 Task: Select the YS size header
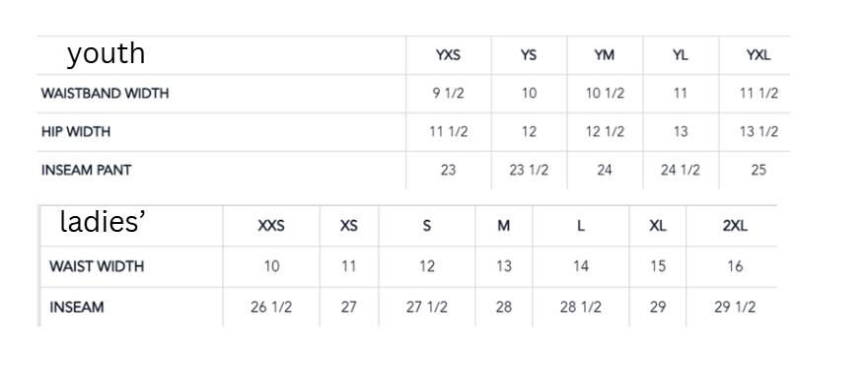tap(529, 55)
